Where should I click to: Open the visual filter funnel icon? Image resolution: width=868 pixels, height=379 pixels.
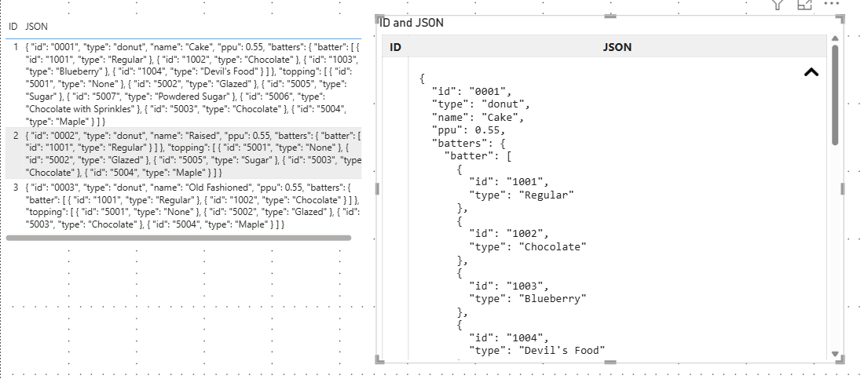pos(778,5)
